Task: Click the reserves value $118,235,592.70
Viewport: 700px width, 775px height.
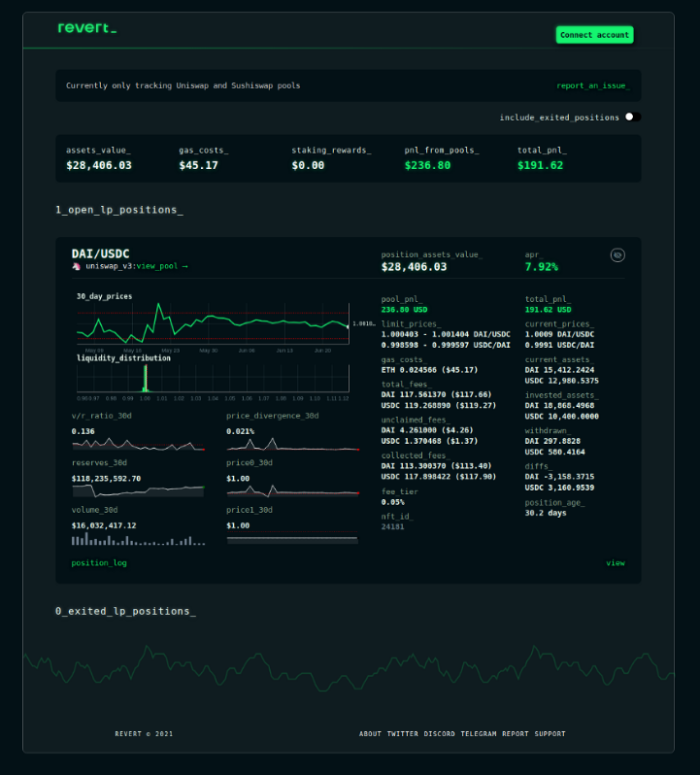Action: (x=106, y=479)
